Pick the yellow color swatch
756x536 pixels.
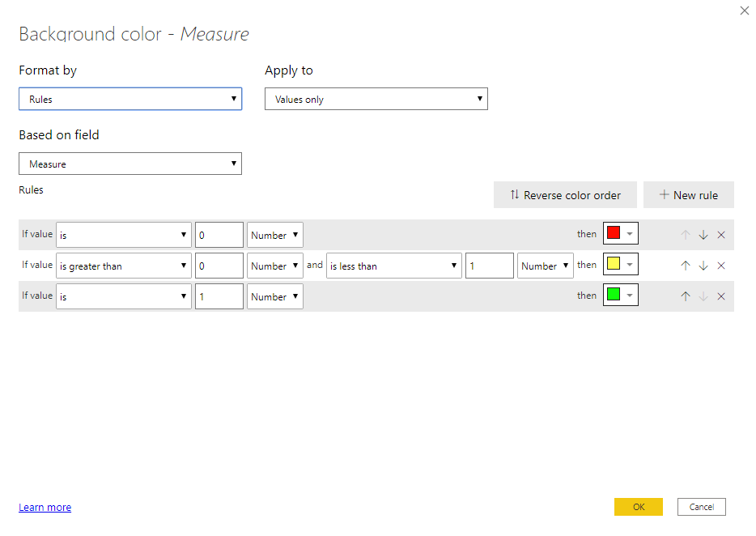pos(621,264)
